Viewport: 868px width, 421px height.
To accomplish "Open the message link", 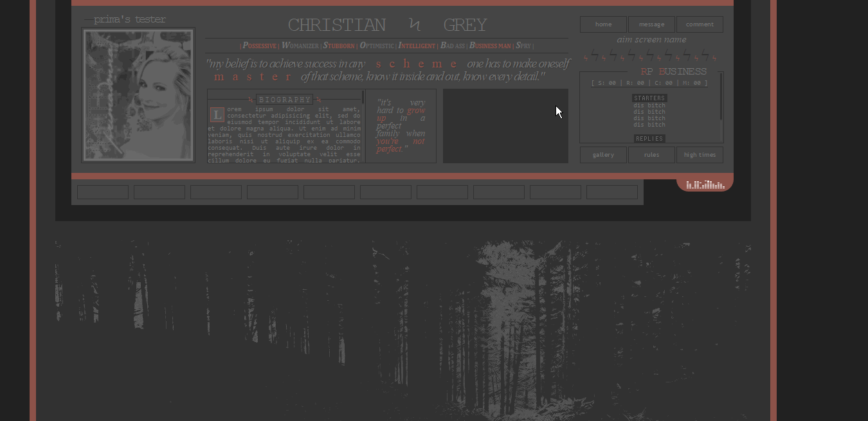I will (x=651, y=24).
